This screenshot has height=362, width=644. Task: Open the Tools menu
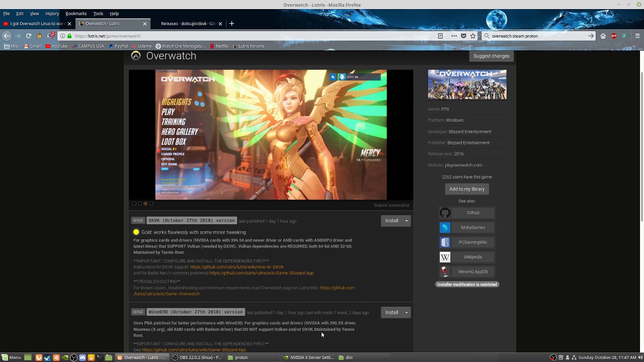coord(98,14)
